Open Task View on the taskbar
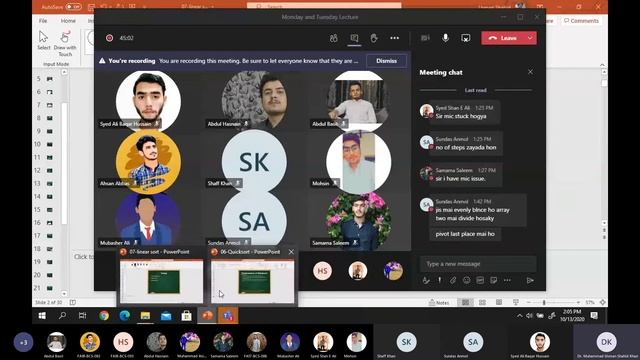Image resolution: width=640 pixels, height=360 pixels. pos(82,316)
